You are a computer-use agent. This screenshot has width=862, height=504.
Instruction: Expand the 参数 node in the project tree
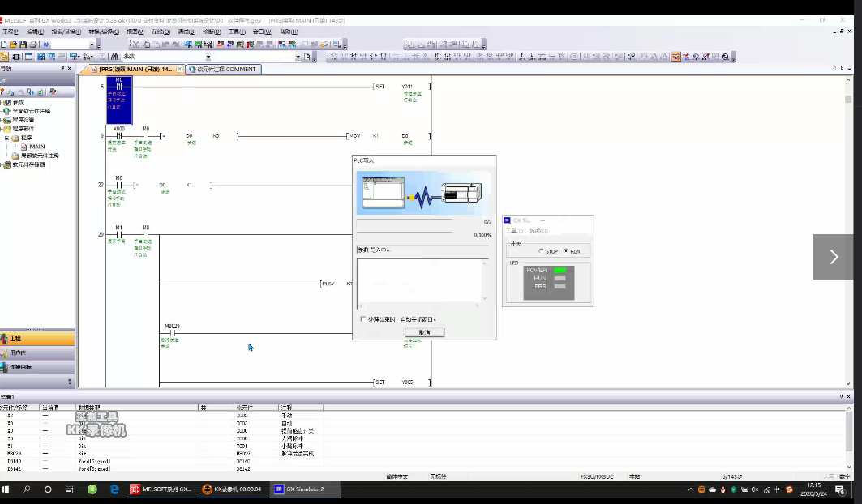2,102
